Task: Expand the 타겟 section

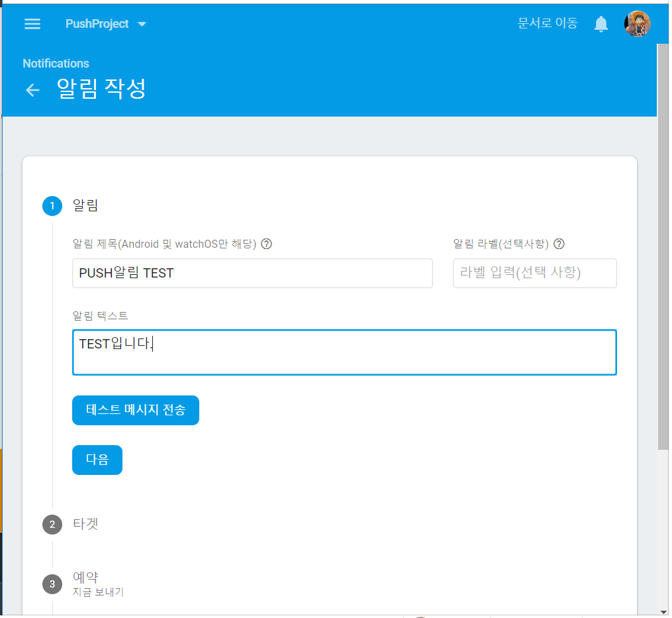Action: click(x=86, y=524)
